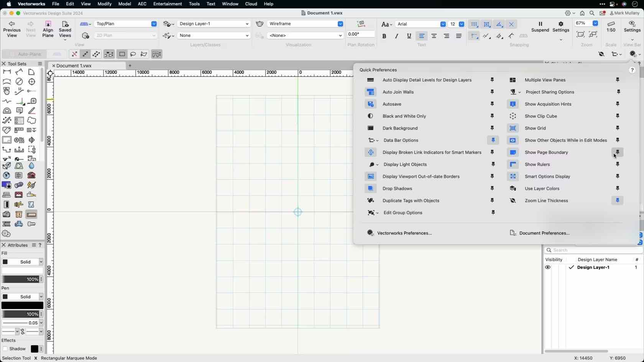
Task: Click the layer Search field
Action: [593, 251]
